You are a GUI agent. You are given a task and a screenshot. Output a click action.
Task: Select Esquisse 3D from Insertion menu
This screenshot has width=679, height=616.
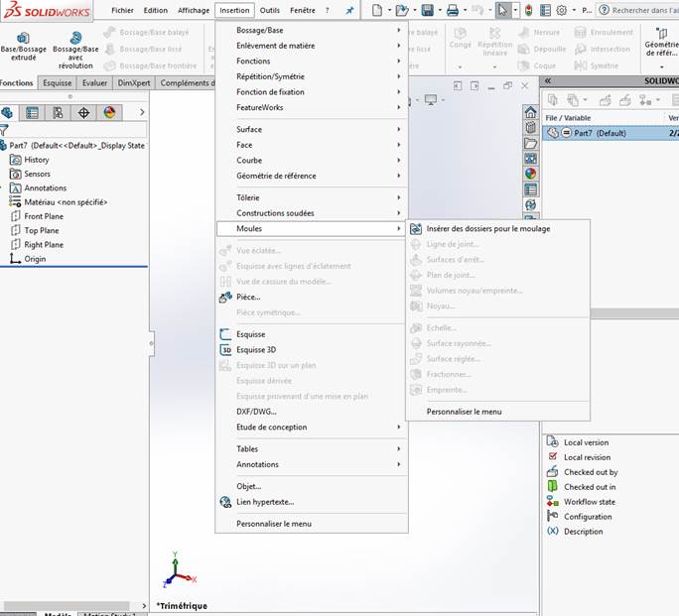256,350
